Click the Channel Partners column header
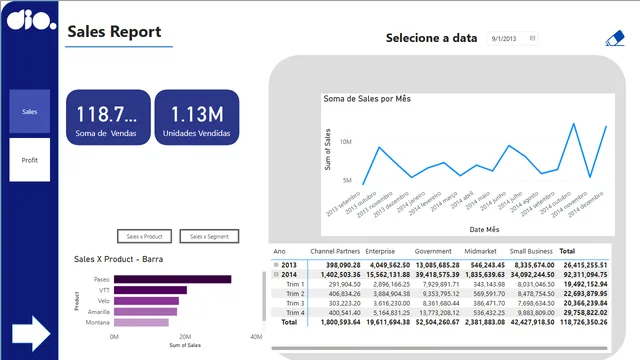Screen dimensions: 640x360 (x=335, y=251)
